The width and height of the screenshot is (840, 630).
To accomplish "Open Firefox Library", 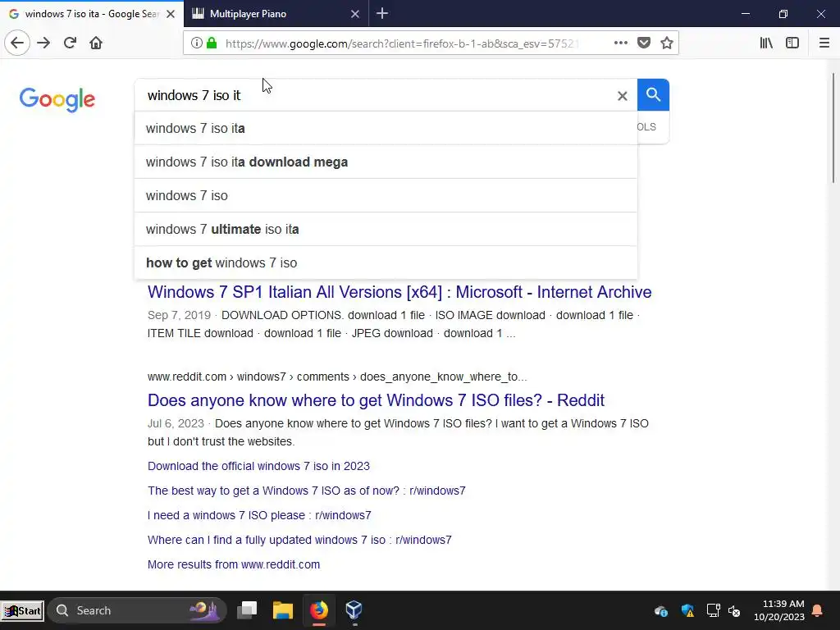I will (x=766, y=43).
